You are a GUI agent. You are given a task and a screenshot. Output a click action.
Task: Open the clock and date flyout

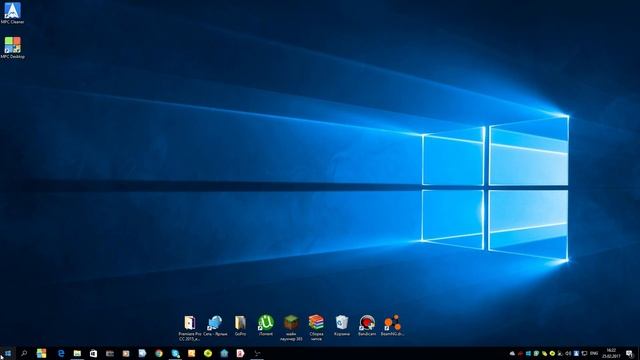[x=611, y=353]
